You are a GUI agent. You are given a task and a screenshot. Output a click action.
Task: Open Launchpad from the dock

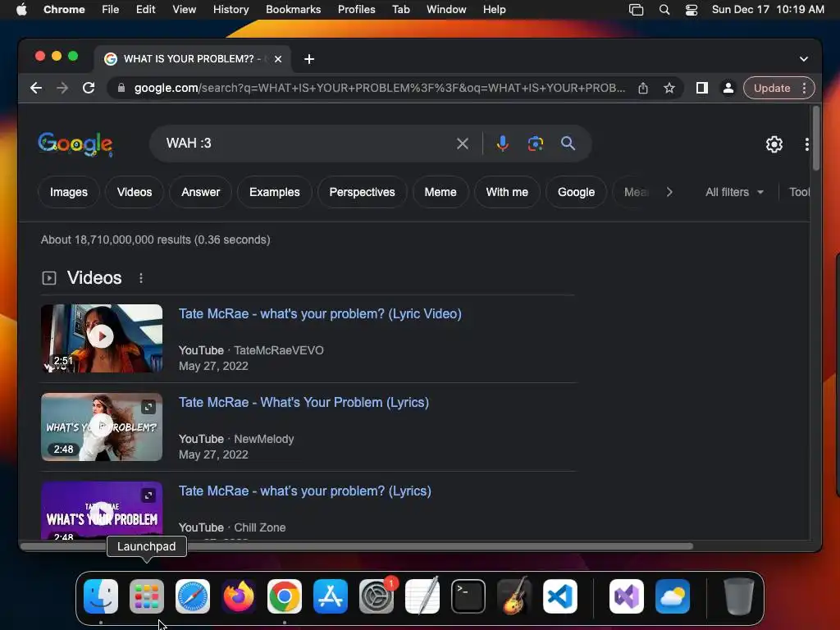(x=146, y=596)
